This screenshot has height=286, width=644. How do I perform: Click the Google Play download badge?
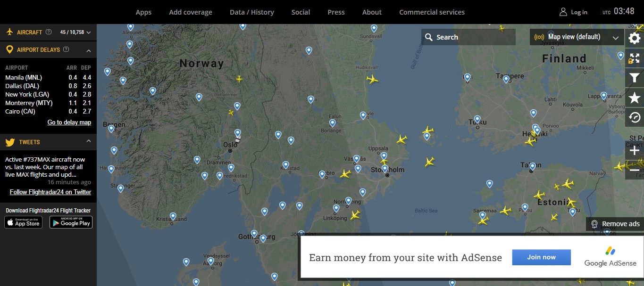click(x=71, y=222)
